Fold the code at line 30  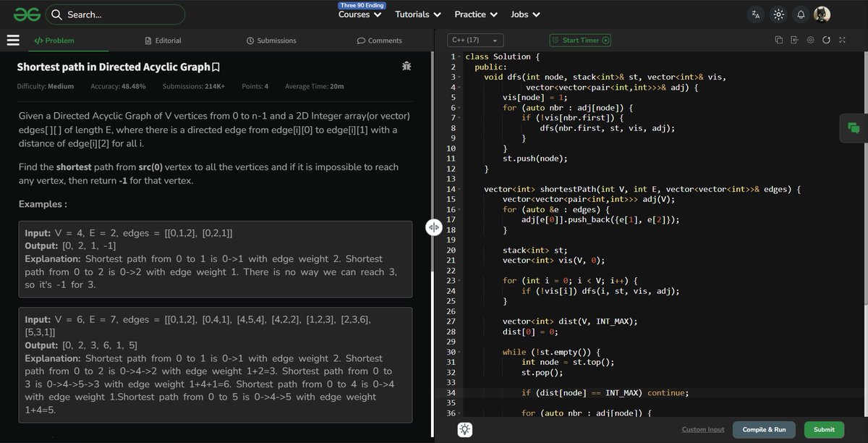[461, 352]
